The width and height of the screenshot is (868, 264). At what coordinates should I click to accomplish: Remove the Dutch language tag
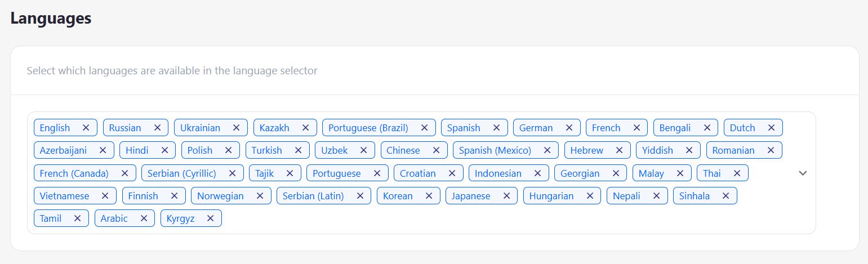pyautogui.click(x=771, y=128)
